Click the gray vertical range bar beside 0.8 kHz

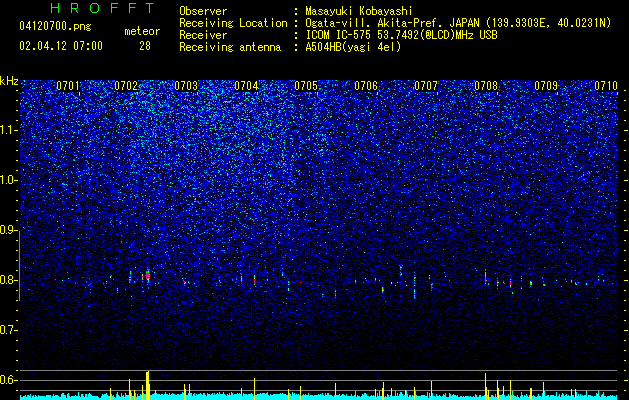pyautogui.click(x=20, y=265)
